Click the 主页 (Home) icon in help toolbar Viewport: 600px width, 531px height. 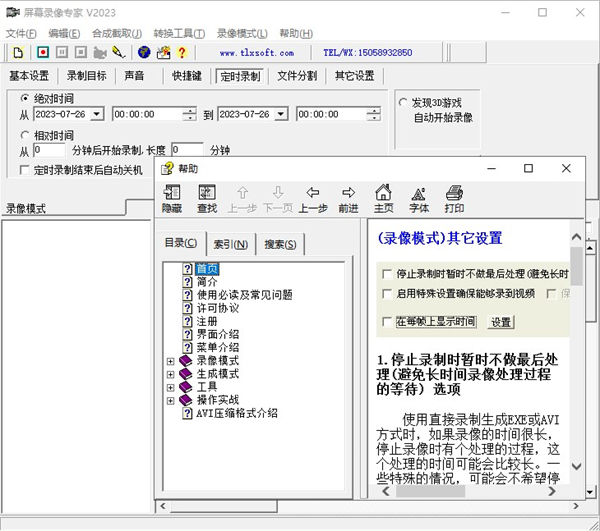[383, 199]
